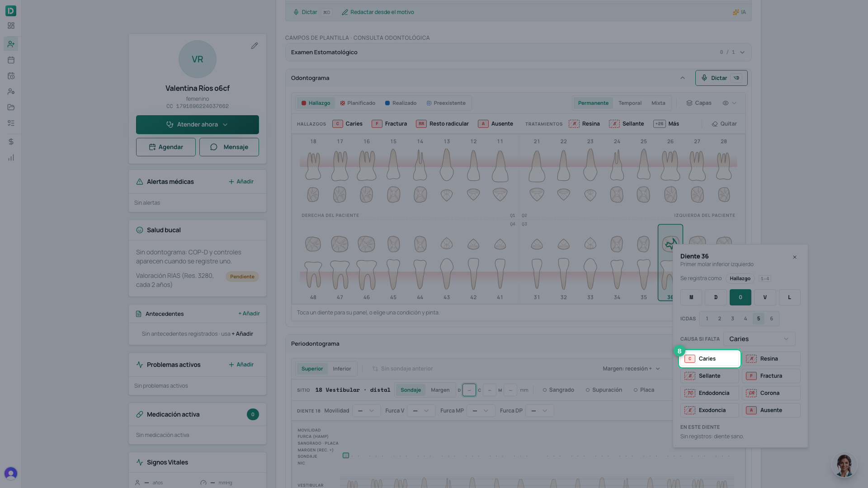Click the D sondaje input field
868x488 pixels.
pyautogui.click(x=469, y=390)
